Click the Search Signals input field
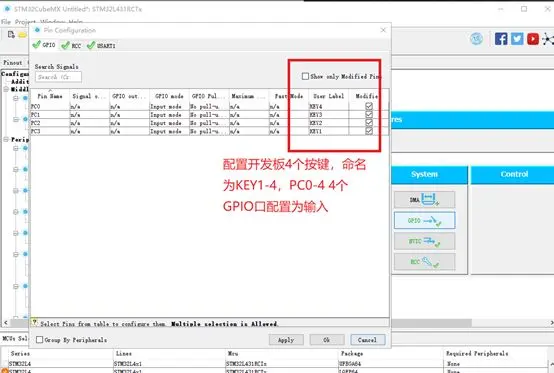This screenshot has height=373, width=554. 58,77
